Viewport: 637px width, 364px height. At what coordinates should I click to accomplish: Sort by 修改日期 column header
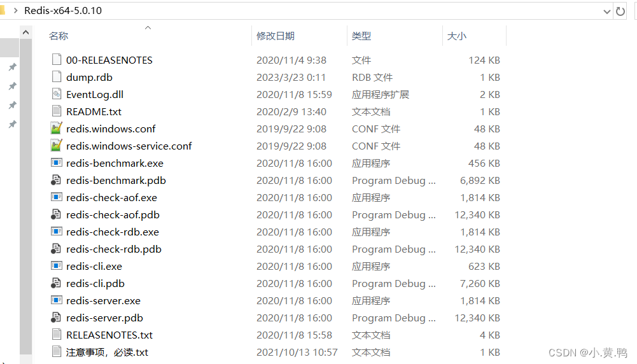tap(276, 36)
